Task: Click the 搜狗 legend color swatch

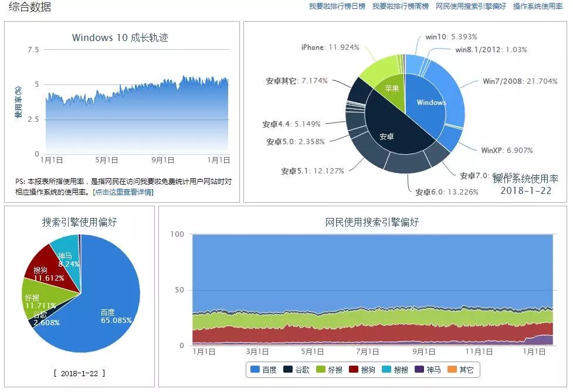Action: (x=354, y=369)
